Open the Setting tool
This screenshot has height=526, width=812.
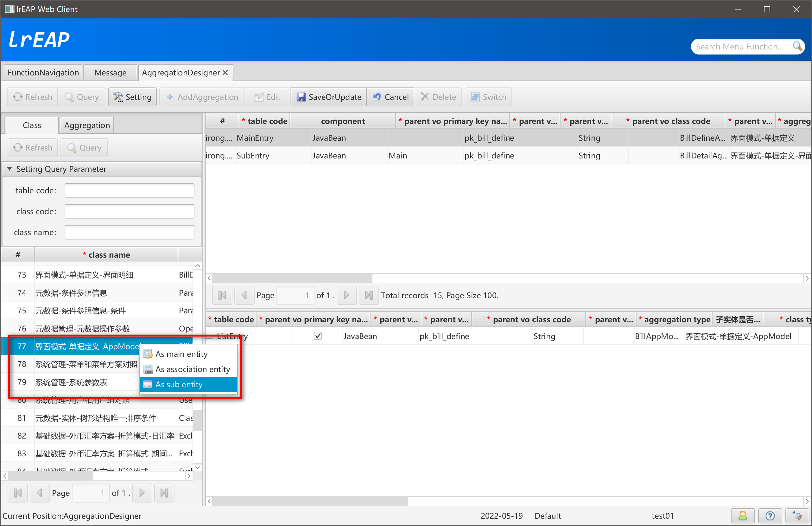132,97
